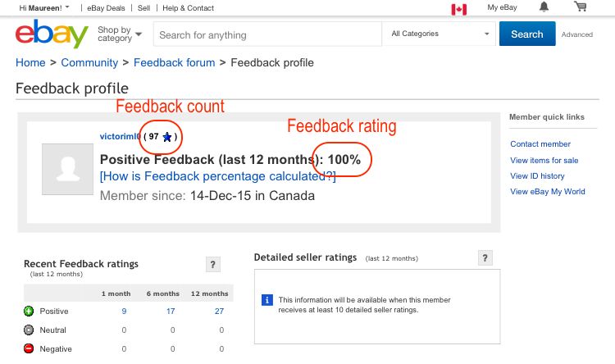This screenshot has height=364, width=615.
Task: Open the shopping cart icon
Action: (581, 7)
